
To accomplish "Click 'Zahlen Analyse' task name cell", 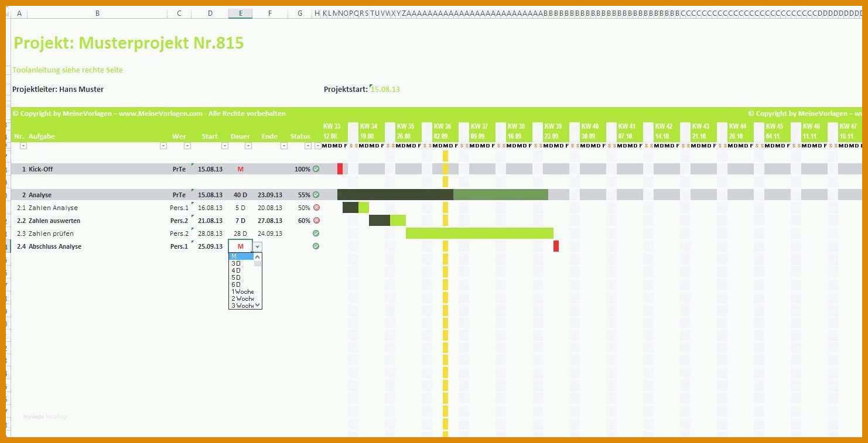I will [53, 208].
